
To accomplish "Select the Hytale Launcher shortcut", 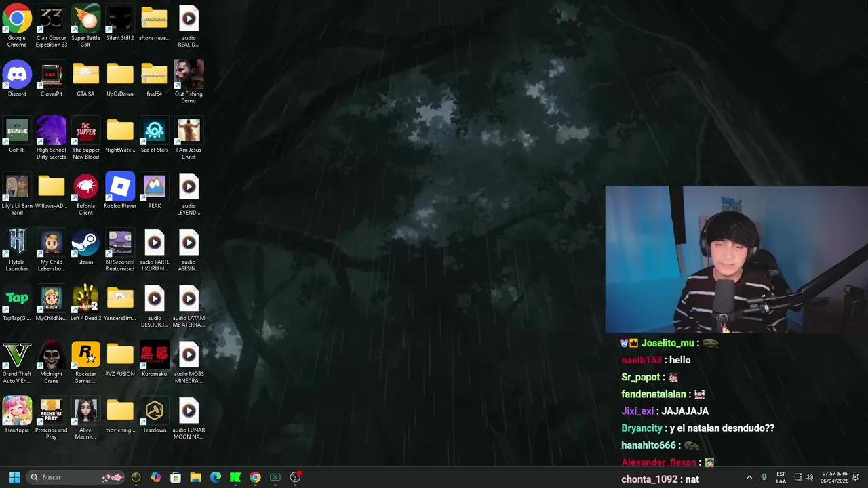I will [17, 251].
